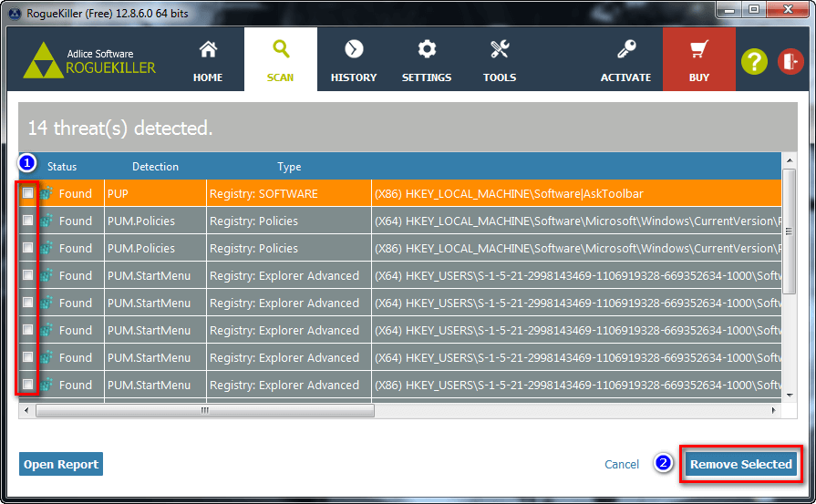816x504 pixels.
Task: Click the horizontal scrollbar thumb
Action: pyautogui.click(x=204, y=411)
